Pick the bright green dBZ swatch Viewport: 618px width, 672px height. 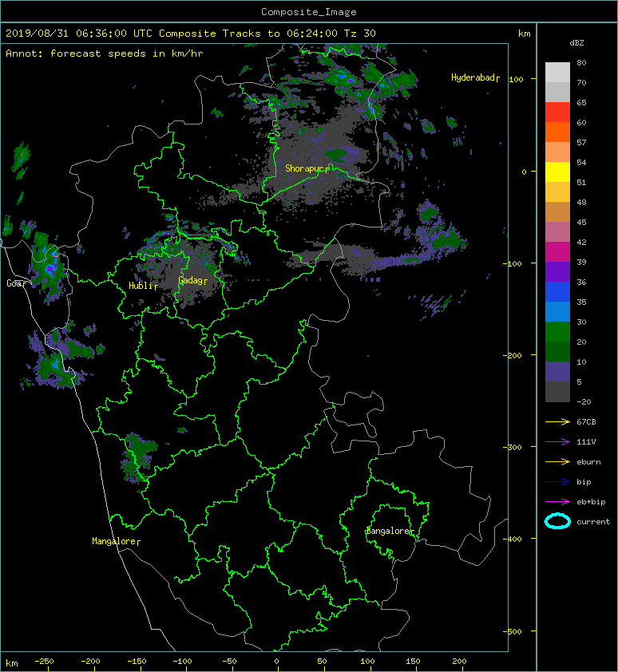coord(557,331)
